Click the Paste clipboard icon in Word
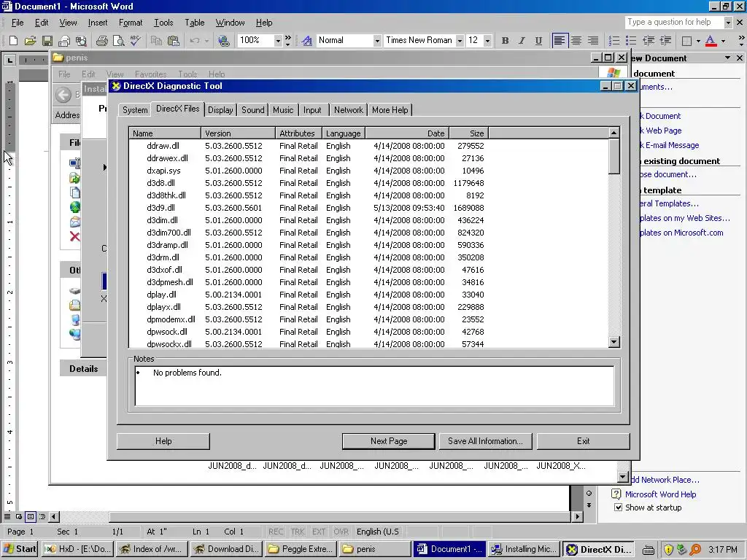Viewport: 747px width, 560px height. tap(173, 41)
